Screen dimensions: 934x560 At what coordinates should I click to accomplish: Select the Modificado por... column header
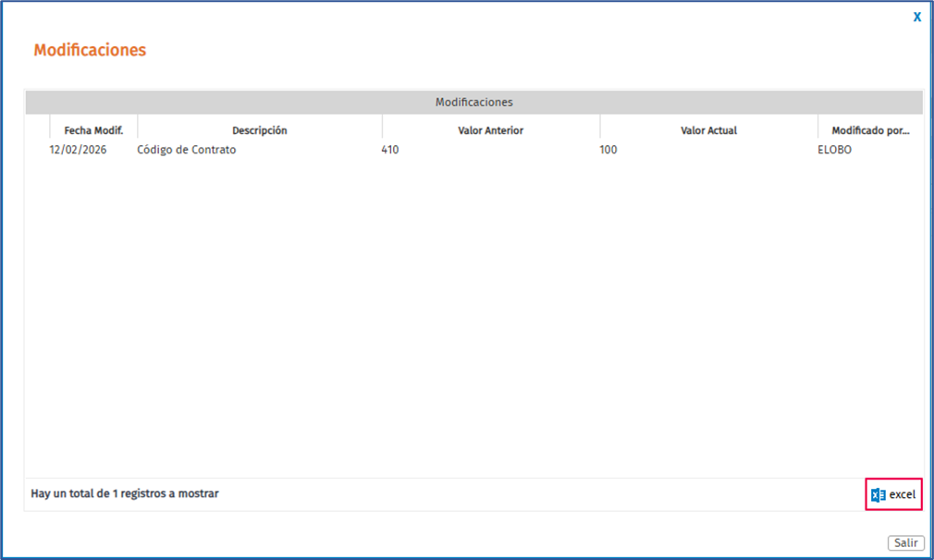pyautogui.click(x=871, y=130)
